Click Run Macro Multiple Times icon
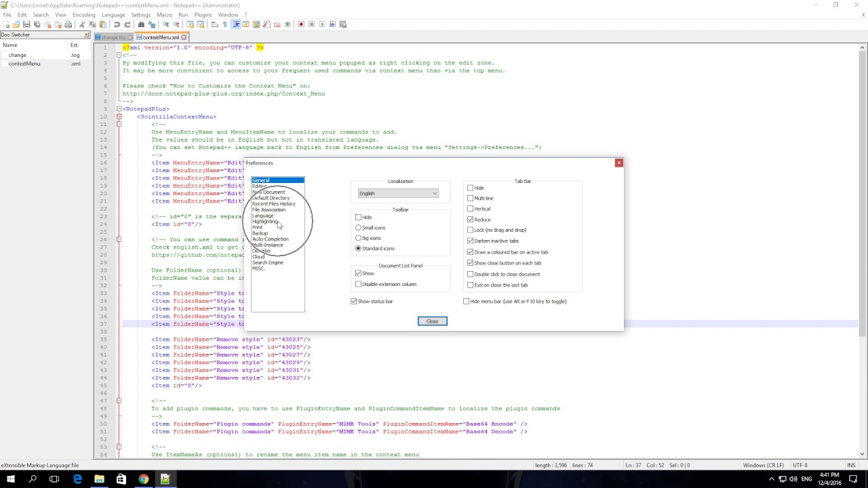 (x=332, y=24)
